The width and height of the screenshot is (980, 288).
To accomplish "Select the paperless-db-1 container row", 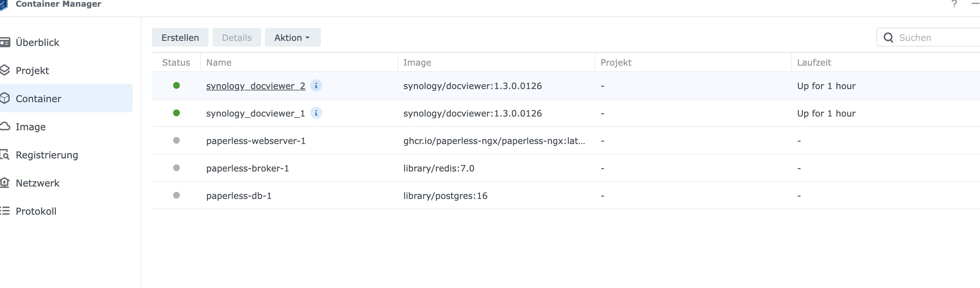I will click(239, 196).
